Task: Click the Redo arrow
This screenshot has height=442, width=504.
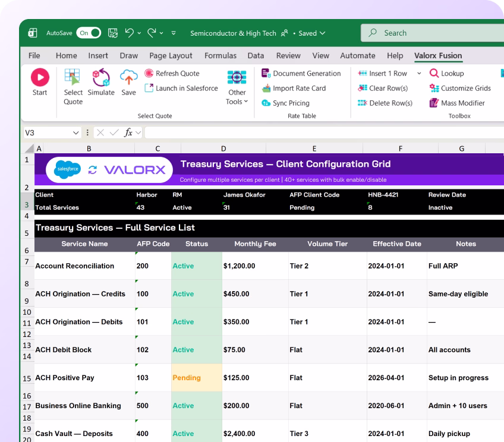Action: (152, 33)
